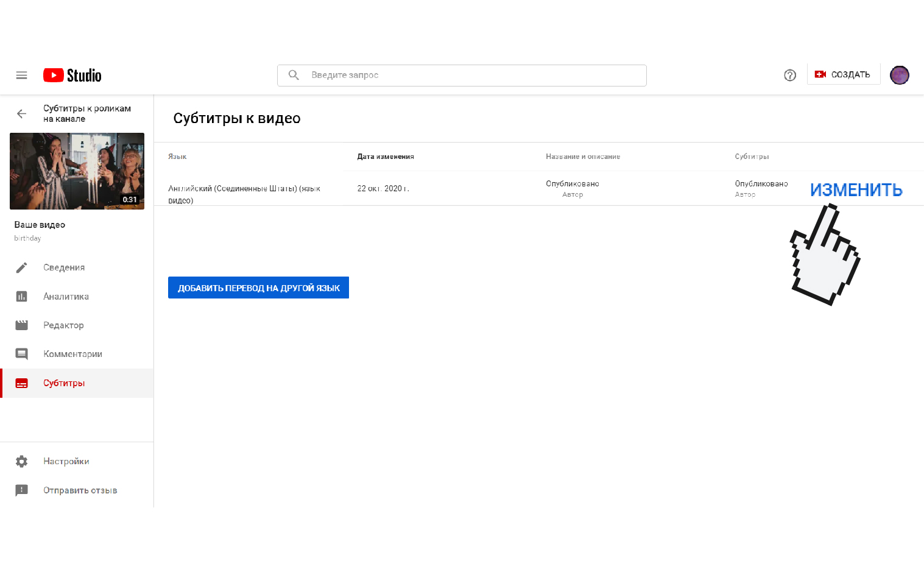Focus the Введите запрос search field
Image resolution: width=924 pixels, height=572 pixels.
(475, 75)
